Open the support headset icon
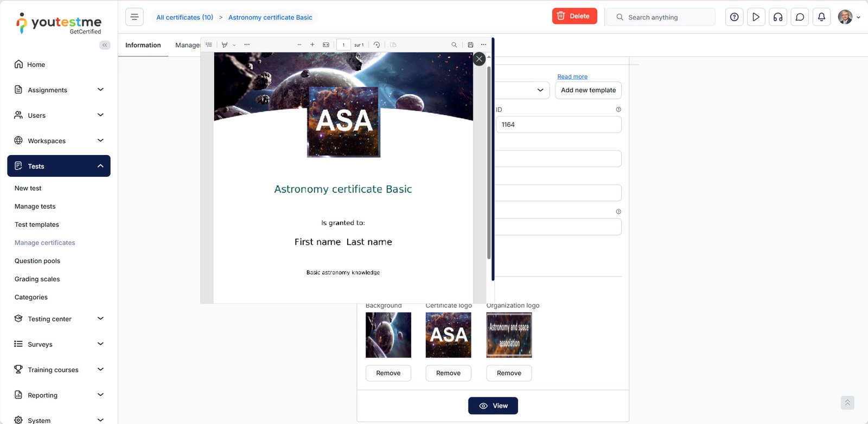 pyautogui.click(x=778, y=17)
